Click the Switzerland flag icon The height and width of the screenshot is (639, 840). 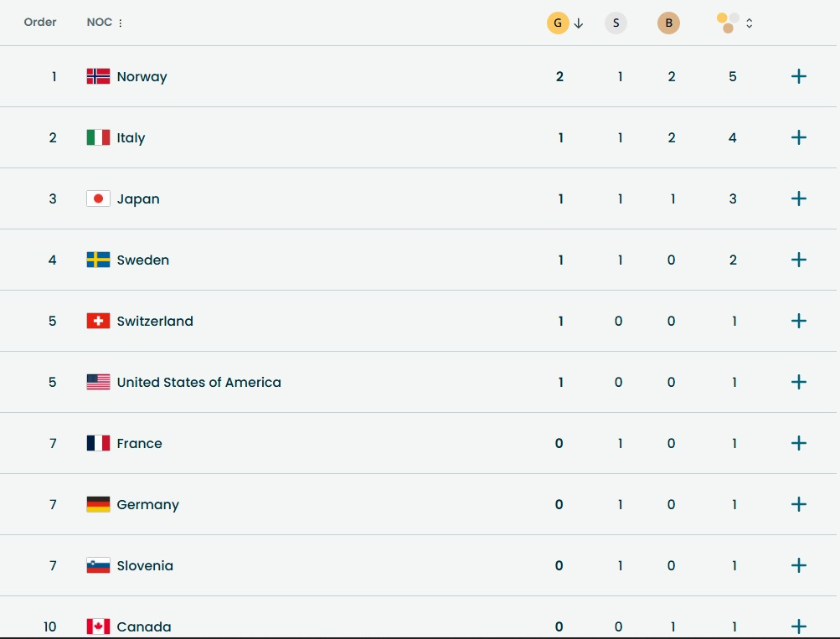tap(98, 321)
